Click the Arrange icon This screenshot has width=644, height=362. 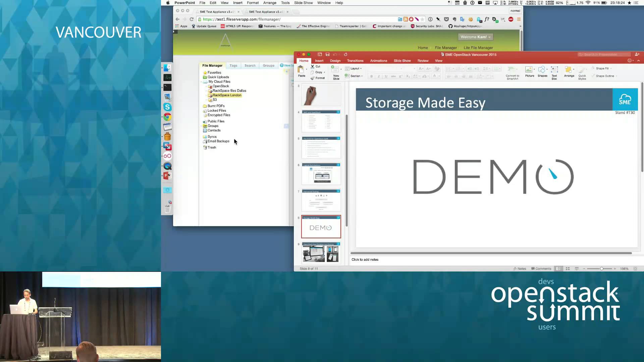568,69
